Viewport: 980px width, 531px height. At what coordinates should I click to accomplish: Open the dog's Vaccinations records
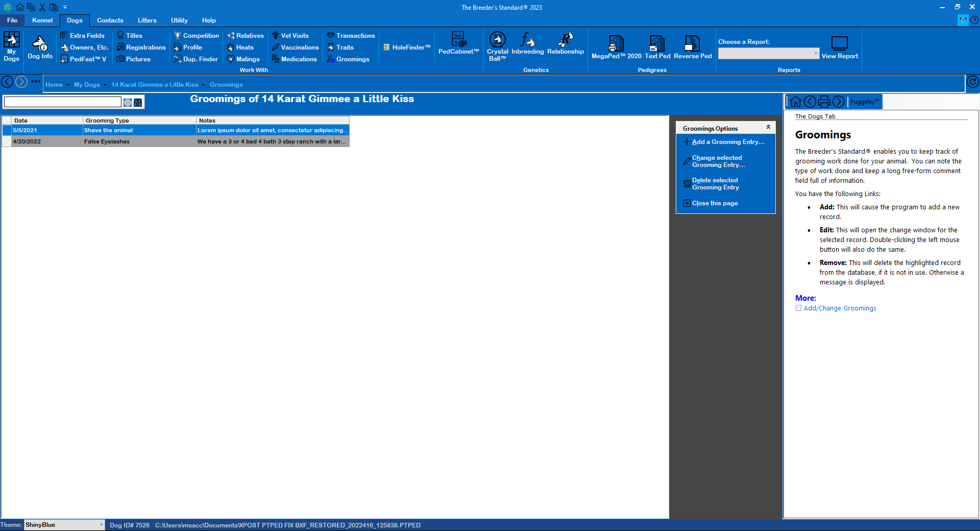(x=295, y=47)
